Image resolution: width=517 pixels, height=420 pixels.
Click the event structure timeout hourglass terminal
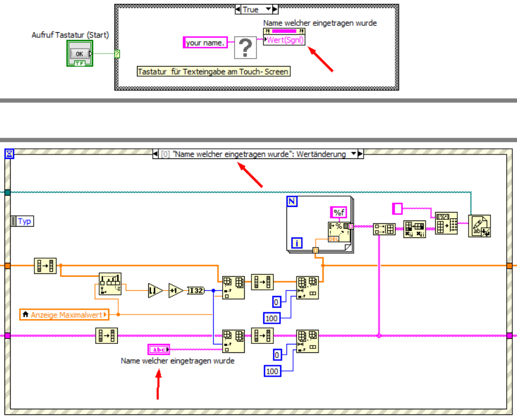tap(9, 154)
